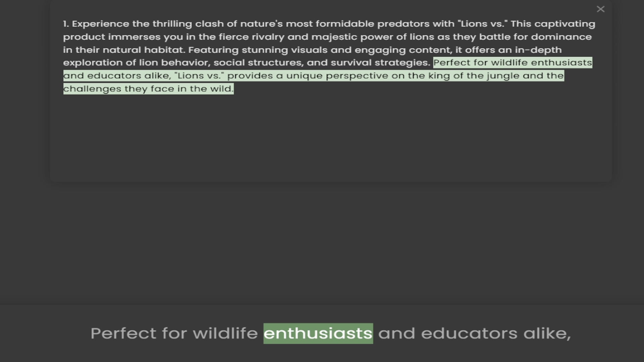
Task: Click the word "thrilling" in the first line
Action: [x=172, y=24]
